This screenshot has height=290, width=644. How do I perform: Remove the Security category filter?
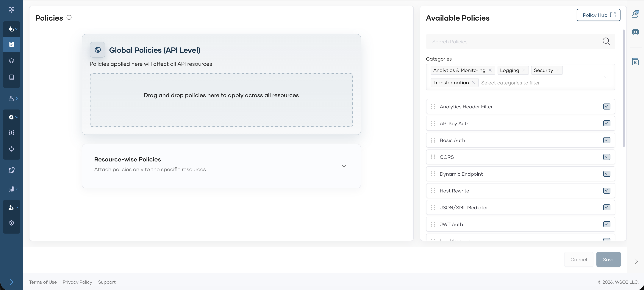(x=558, y=70)
